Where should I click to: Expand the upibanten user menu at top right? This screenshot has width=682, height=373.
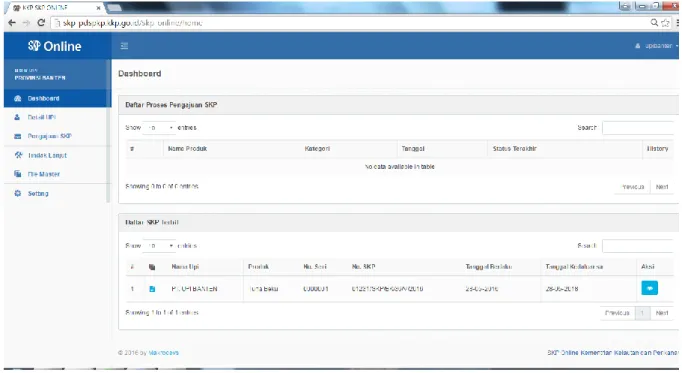pos(656,46)
